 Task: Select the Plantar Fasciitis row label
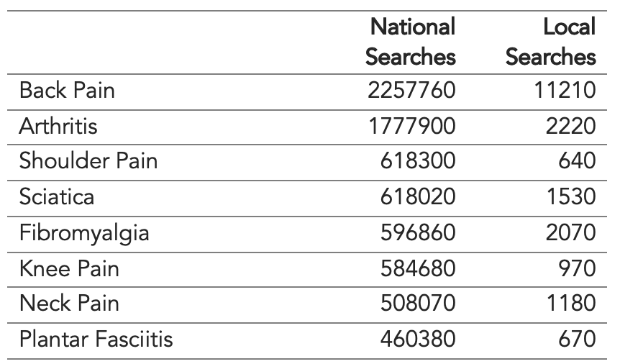tap(96, 339)
